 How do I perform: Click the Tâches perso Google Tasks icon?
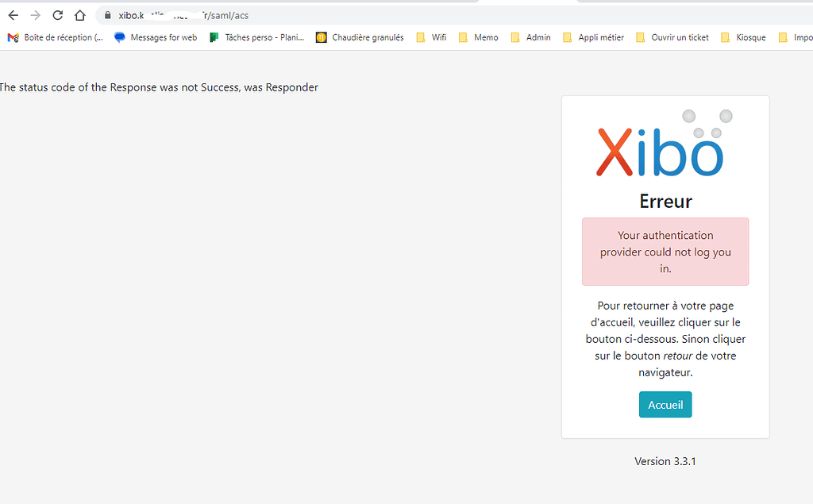(x=214, y=37)
